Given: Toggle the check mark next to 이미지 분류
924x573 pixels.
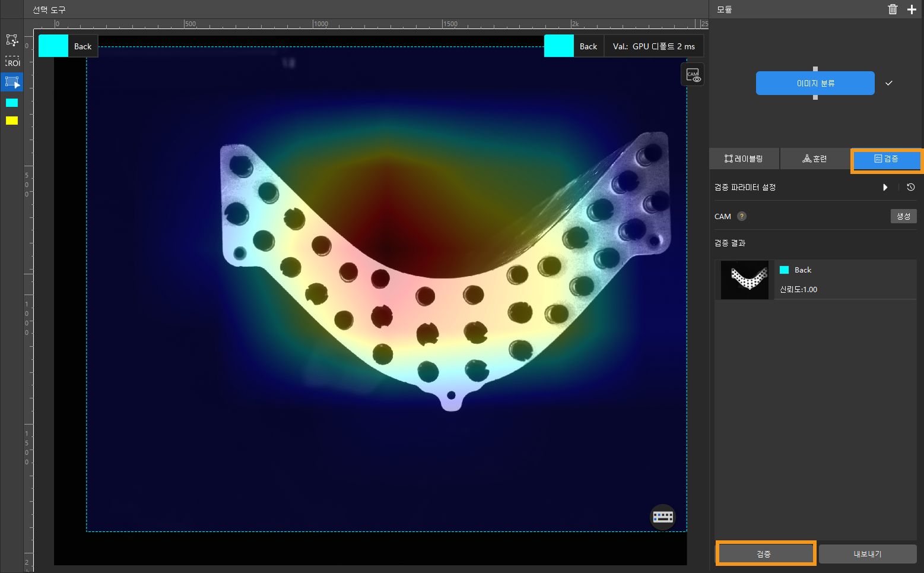Looking at the screenshot, I should tap(888, 83).
